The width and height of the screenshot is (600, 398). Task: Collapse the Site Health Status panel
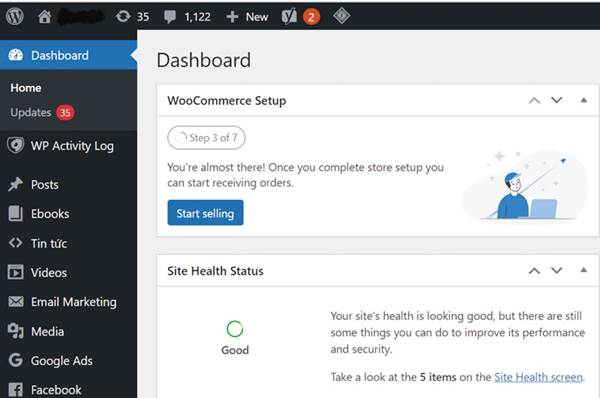[584, 270]
